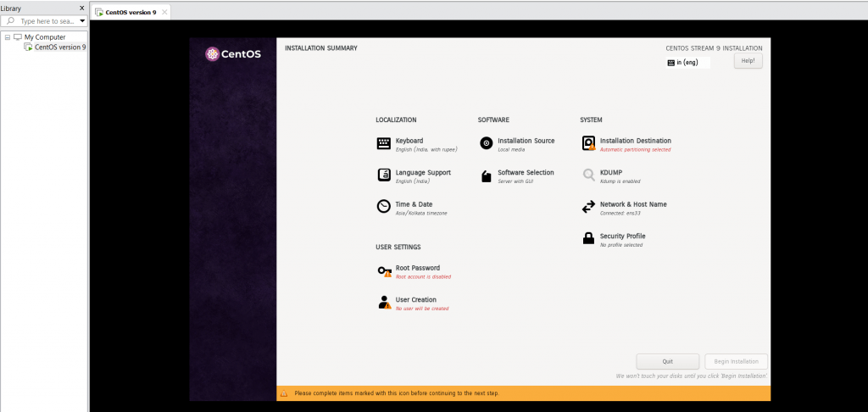Click 'English (India, with rupee)' text
The height and width of the screenshot is (412, 868).
[426, 149]
